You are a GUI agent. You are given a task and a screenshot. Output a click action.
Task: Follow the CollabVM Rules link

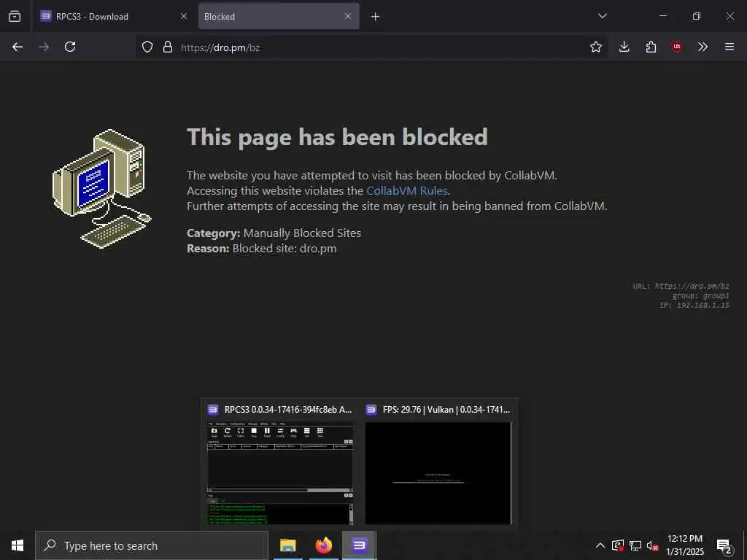tap(407, 190)
